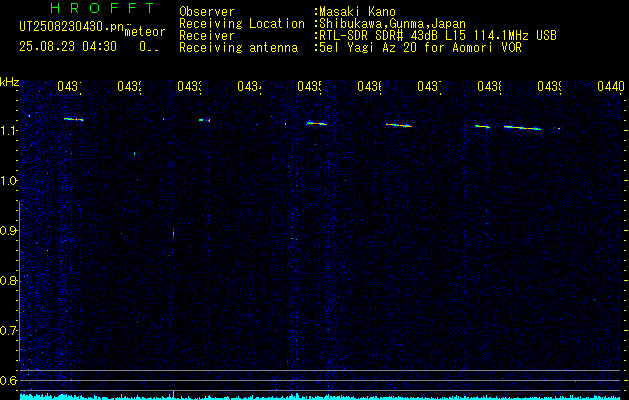Click the 'Observer' field label

[207, 12]
